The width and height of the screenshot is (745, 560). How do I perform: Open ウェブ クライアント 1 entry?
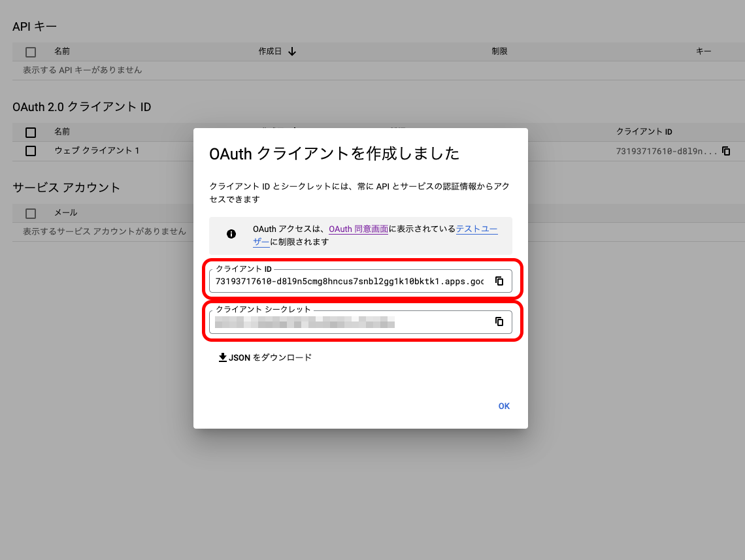click(97, 151)
